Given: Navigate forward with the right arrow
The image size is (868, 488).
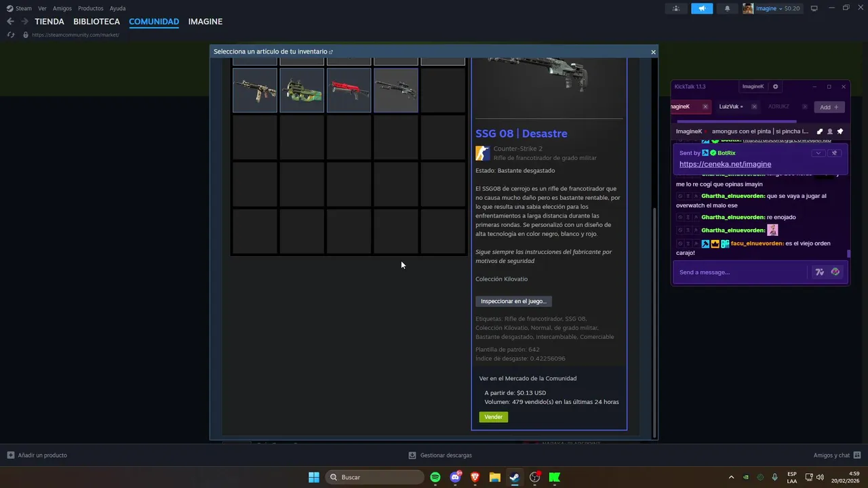Looking at the screenshot, I should [24, 22].
